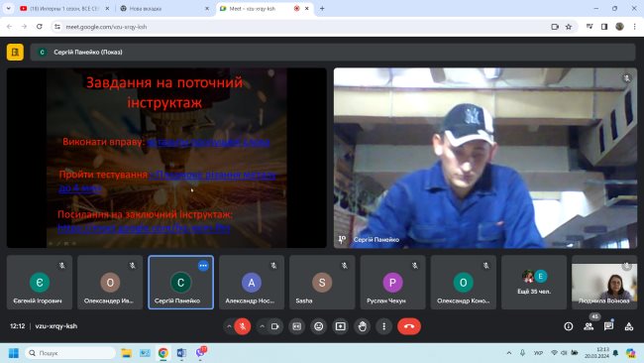Open the activities icon in bottom bar
The image size is (644, 363).
coord(629,326)
